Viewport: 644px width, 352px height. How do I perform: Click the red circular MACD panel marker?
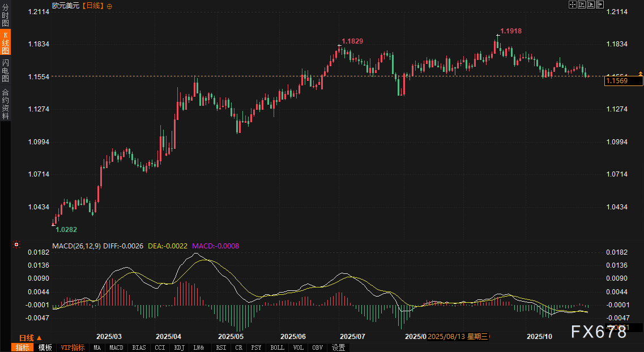tap(16, 245)
